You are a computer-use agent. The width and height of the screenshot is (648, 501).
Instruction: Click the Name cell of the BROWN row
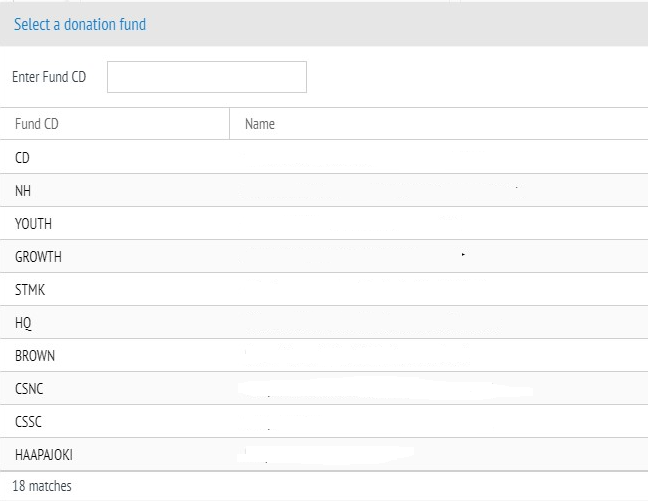[439, 355]
